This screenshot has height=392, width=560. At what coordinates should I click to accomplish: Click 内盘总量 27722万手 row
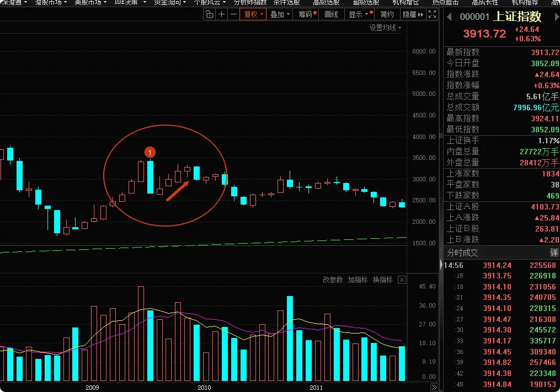[502, 152]
